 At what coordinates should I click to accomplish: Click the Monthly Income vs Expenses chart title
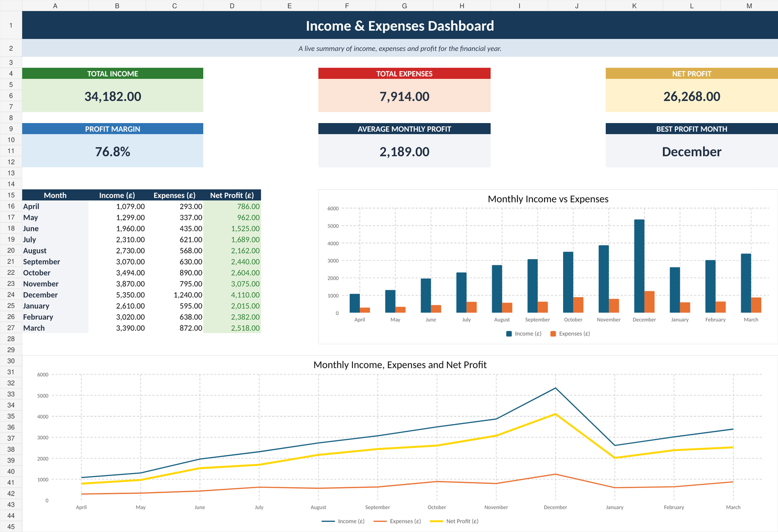pyautogui.click(x=548, y=199)
